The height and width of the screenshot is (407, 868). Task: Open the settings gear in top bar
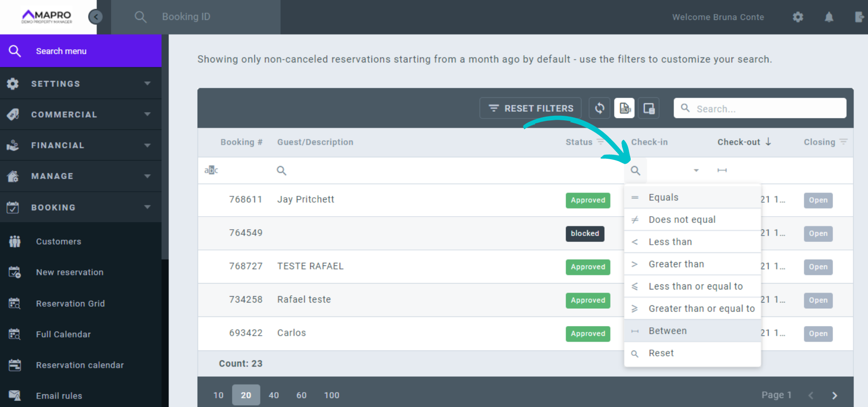pos(798,17)
